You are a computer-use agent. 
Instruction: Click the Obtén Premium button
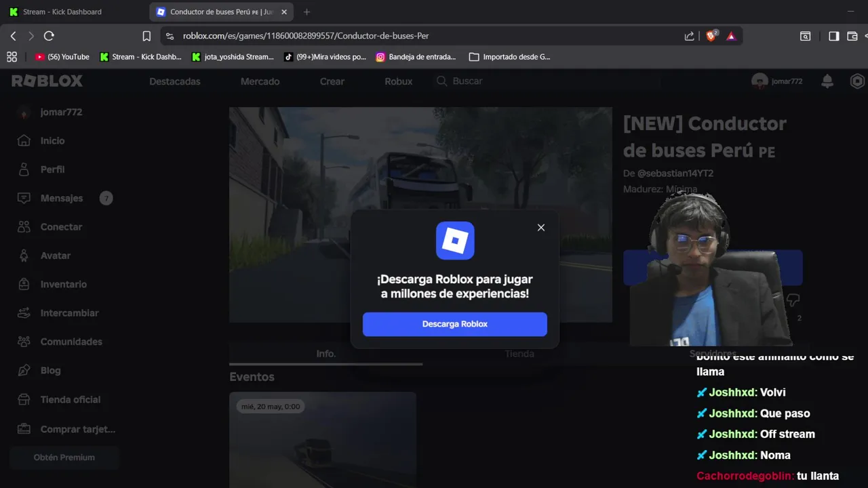pyautogui.click(x=64, y=457)
